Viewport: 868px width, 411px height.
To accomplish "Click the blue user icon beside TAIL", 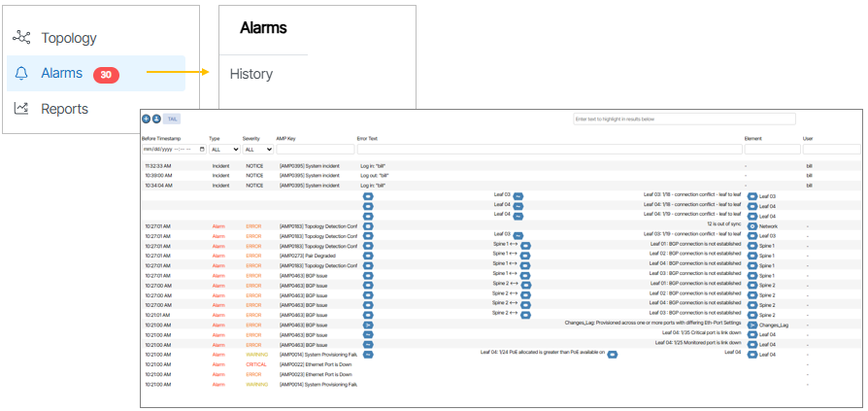I will 156,119.
